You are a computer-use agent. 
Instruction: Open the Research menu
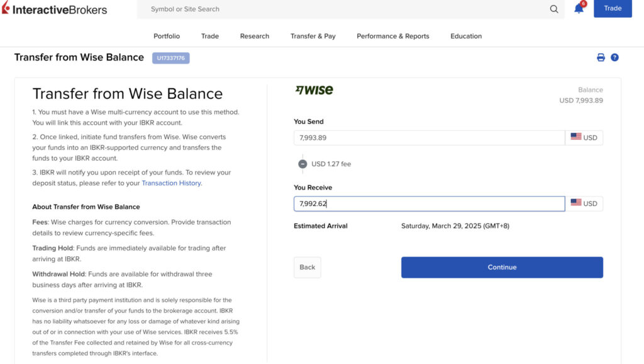[255, 36]
